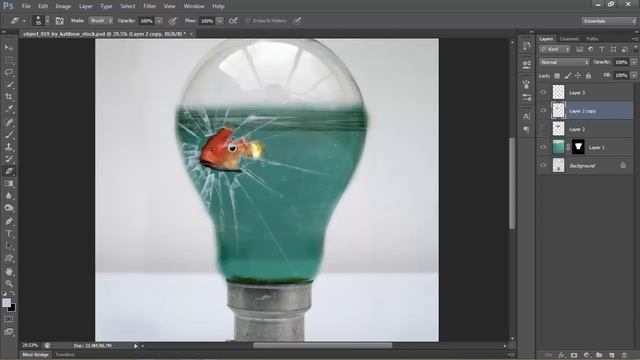The width and height of the screenshot is (640, 360).
Task: Open Opacity slider arrow in options bar
Action: tap(159, 21)
